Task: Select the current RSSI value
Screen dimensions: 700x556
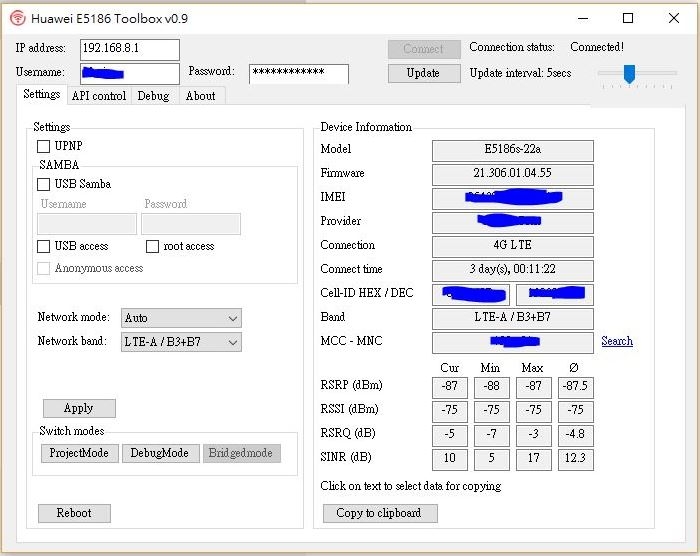Action: (x=450, y=412)
